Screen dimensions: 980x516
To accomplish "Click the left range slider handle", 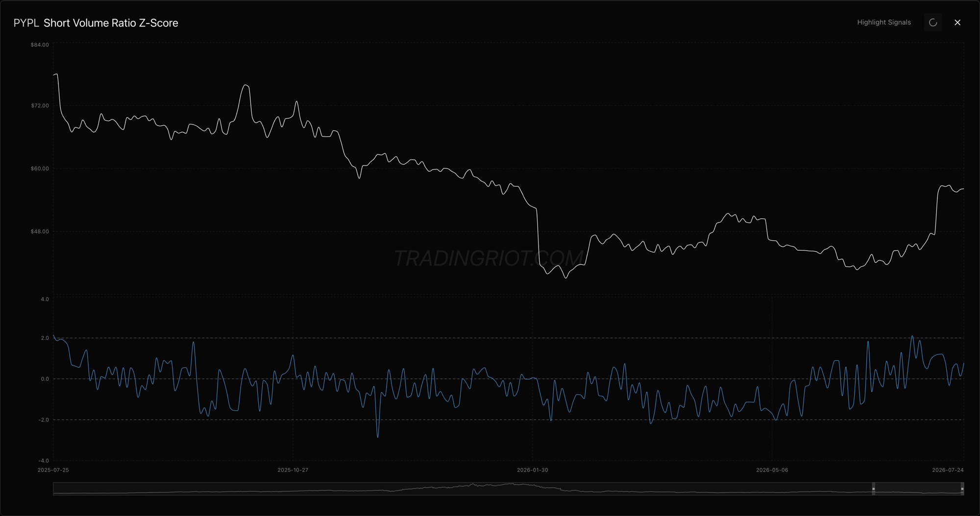I will pyautogui.click(x=873, y=489).
